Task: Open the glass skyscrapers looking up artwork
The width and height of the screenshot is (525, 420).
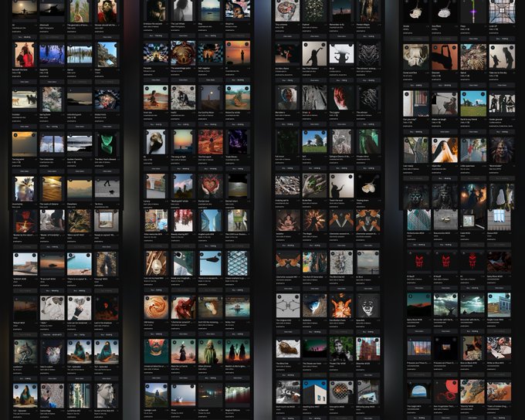Action: 210,220
